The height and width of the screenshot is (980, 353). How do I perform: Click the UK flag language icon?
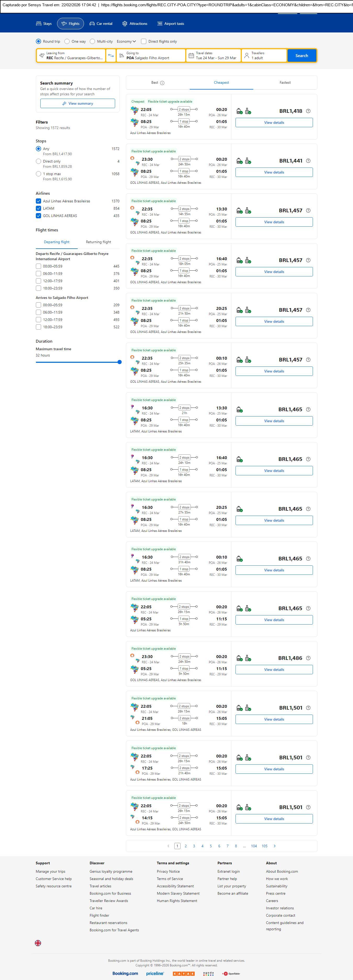click(38, 943)
